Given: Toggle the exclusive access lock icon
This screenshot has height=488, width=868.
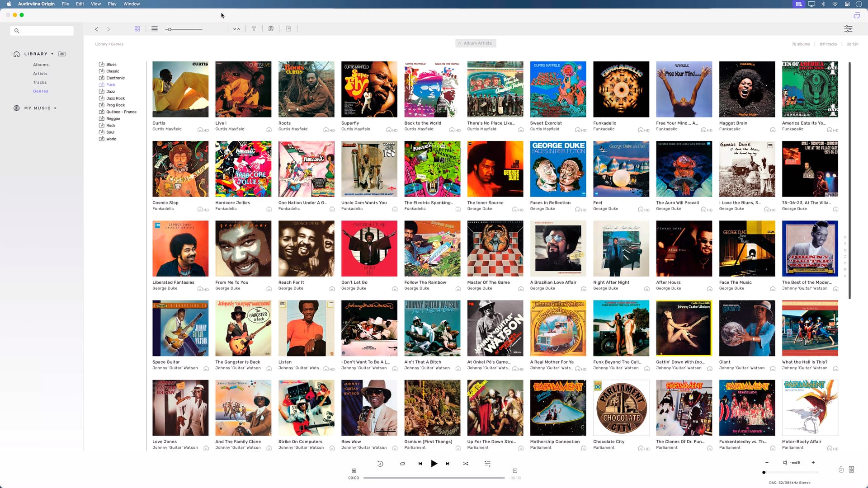Looking at the screenshot, I should pyautogui.click(x=841, y=470).
